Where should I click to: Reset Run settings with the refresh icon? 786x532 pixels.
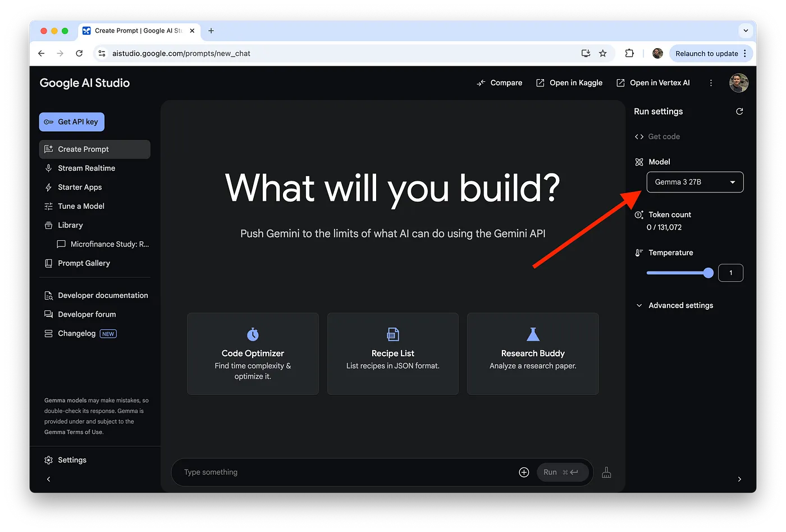tap(739, 112)
